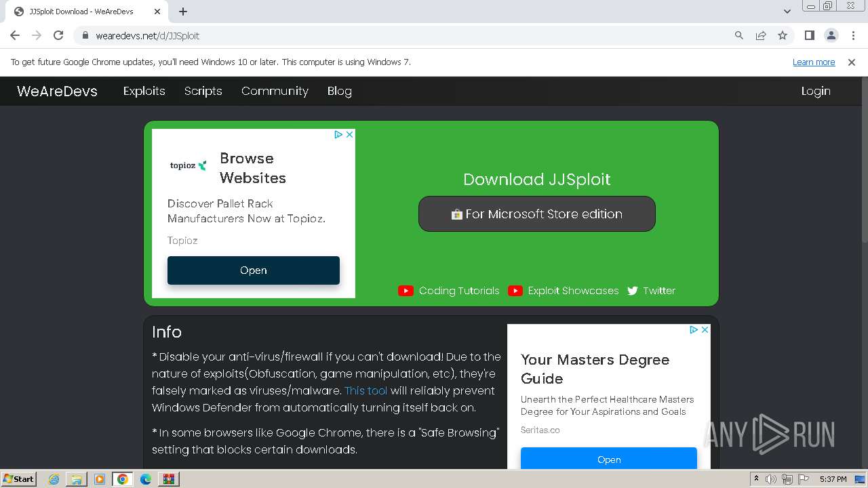Open the Community menu

pos(275,91)
